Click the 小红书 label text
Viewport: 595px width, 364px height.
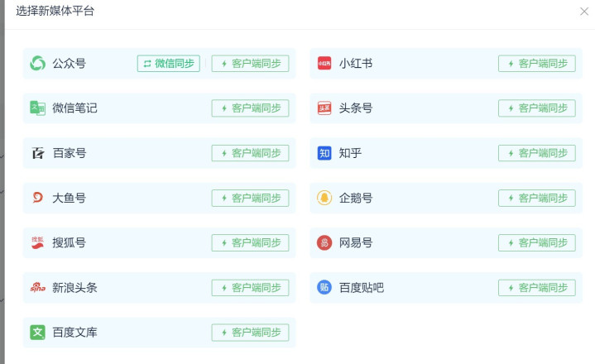356,64
